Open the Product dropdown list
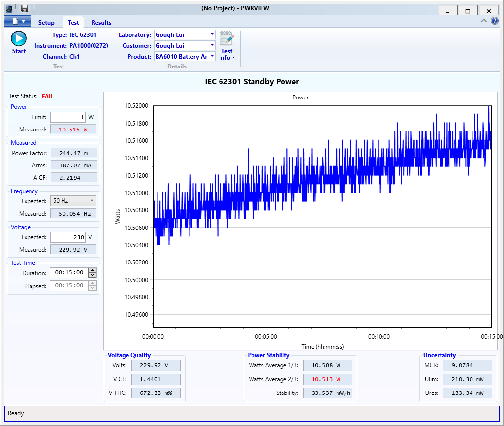504x426 pixels. pyautogui.click(x=212, y=56)
